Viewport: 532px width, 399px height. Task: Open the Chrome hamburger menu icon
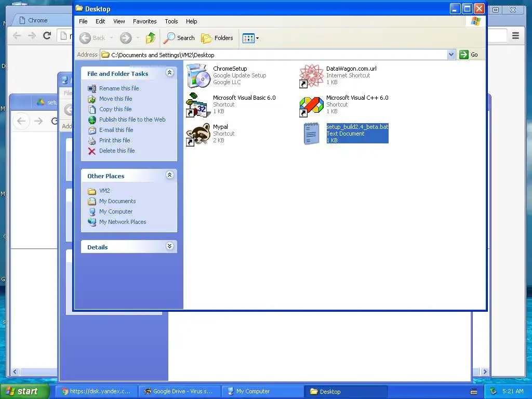tap(515, 35)
